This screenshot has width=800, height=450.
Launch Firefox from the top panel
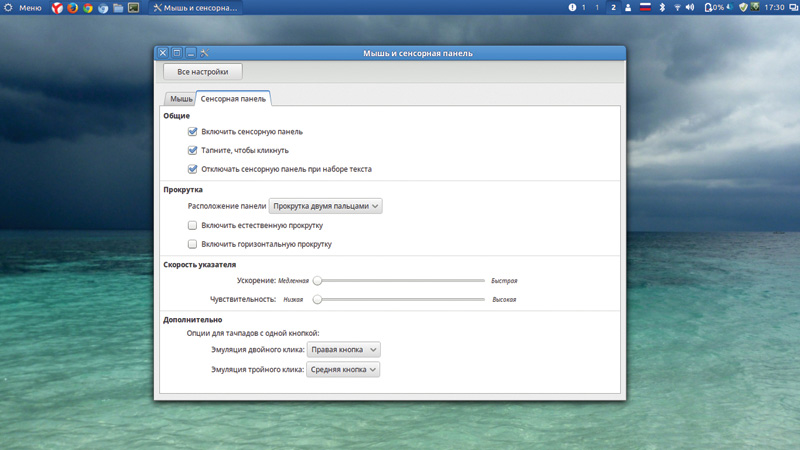[x=72, y=8]
